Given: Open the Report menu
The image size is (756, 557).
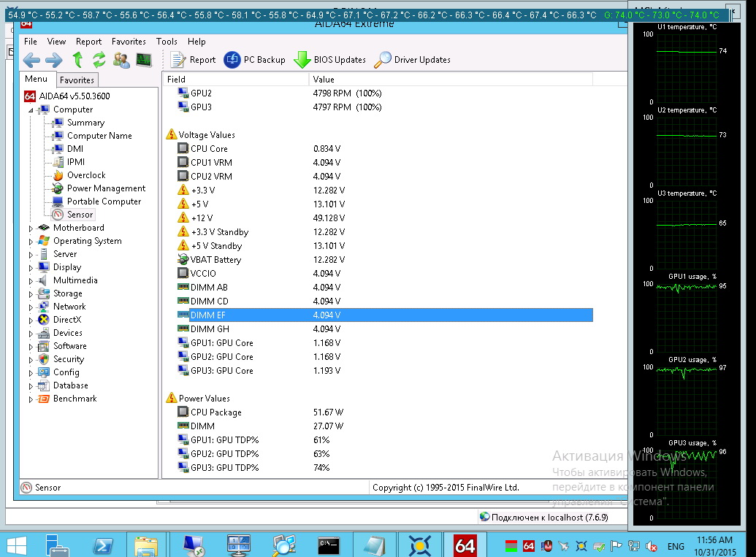Looking at the screenshot, I should [88, 42].
